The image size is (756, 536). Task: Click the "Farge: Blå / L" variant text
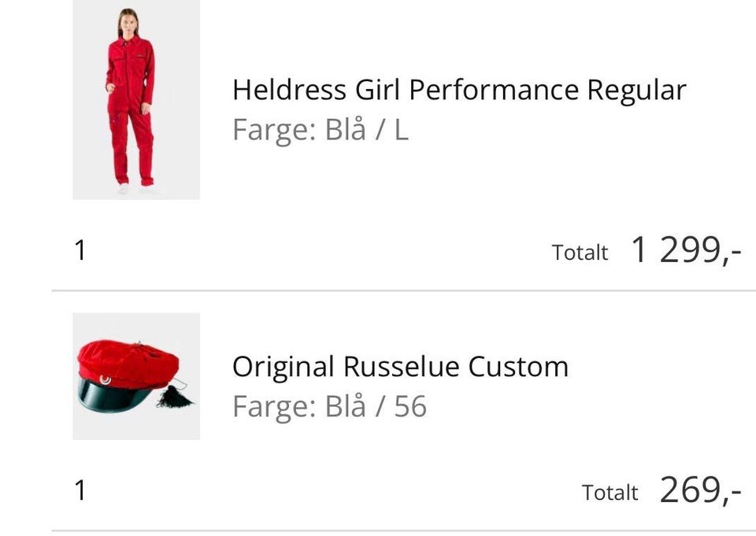320,130
